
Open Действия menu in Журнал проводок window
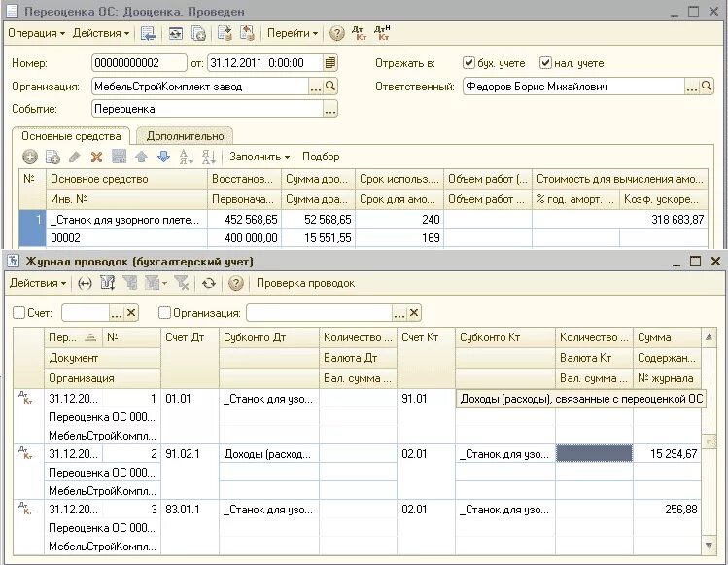pyautogui.click(x=38, y=283)
